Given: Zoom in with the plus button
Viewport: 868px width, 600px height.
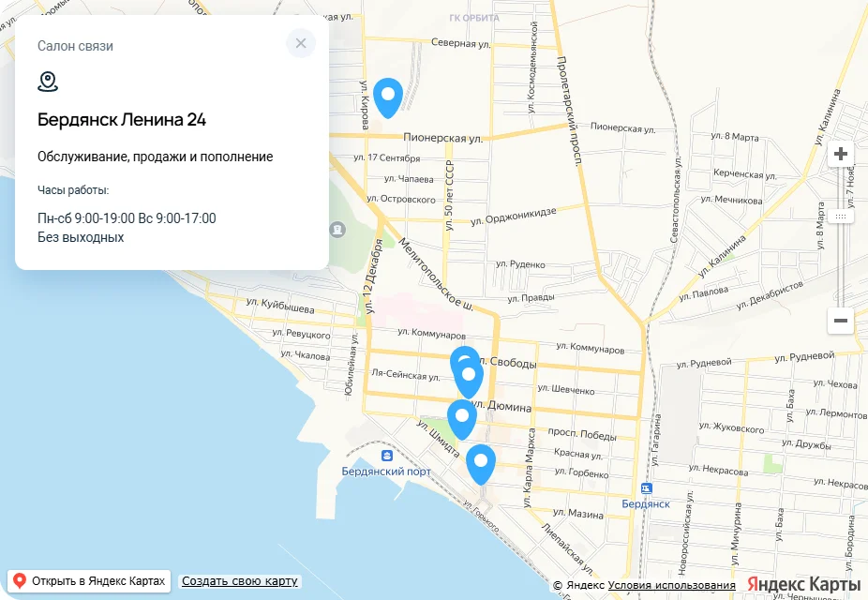Looking at the screenshot, I should (840, 154).
